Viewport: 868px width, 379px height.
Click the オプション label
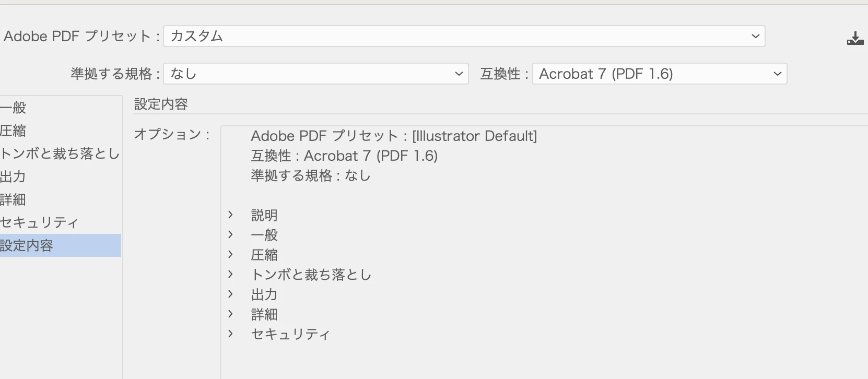tap(172, 134)
